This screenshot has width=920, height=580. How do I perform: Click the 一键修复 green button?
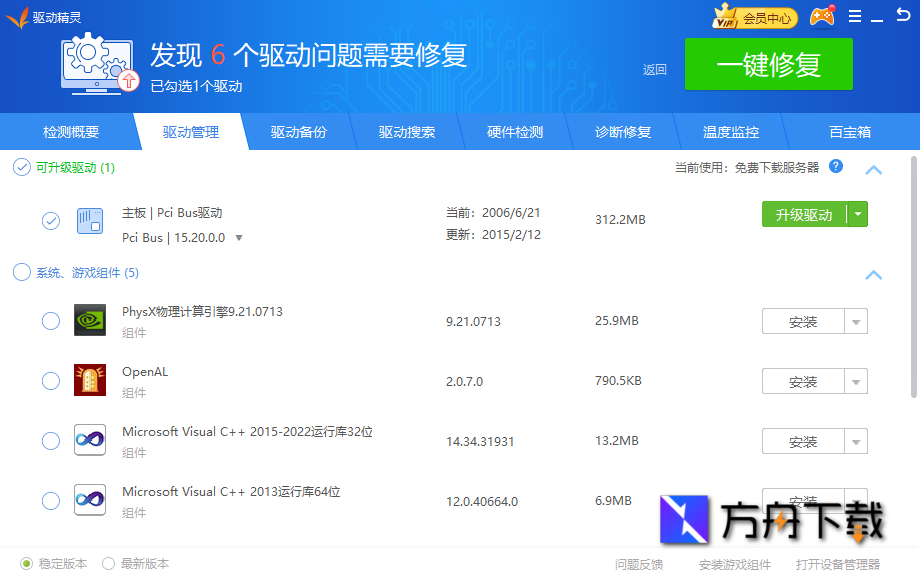[x=768, y=63]
